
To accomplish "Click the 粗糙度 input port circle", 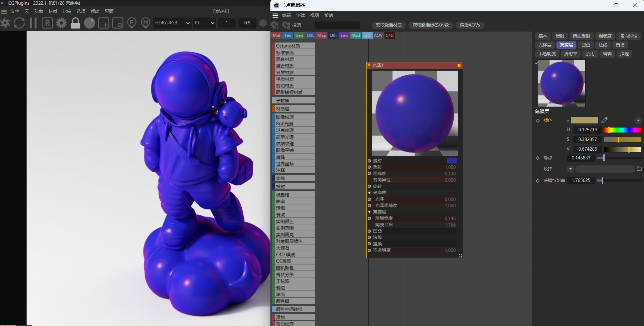I will click(x=369, y=173).
